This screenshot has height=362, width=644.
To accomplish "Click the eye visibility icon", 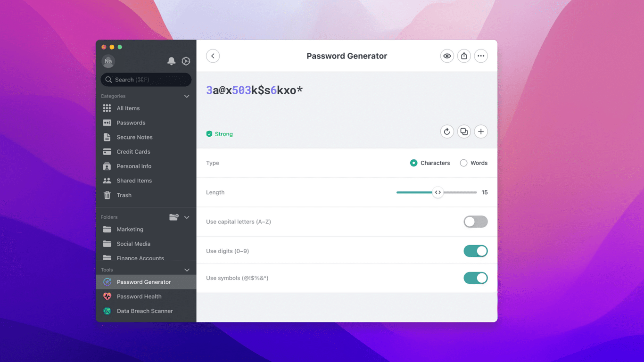I will (447, 56).
